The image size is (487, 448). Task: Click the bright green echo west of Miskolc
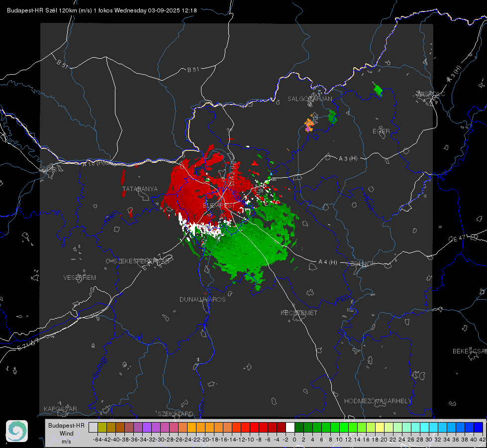click(378, 90)
